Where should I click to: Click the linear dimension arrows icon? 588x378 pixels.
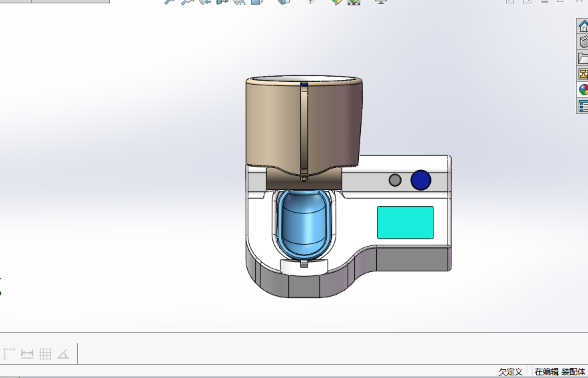pos(27,353)
